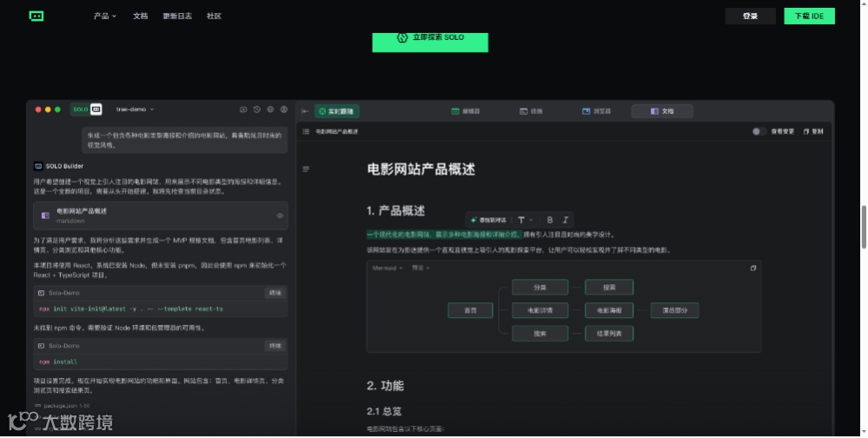Click the markdown file icon on document card
Viewport: 868px width, 438px height.
click(45, 216)
